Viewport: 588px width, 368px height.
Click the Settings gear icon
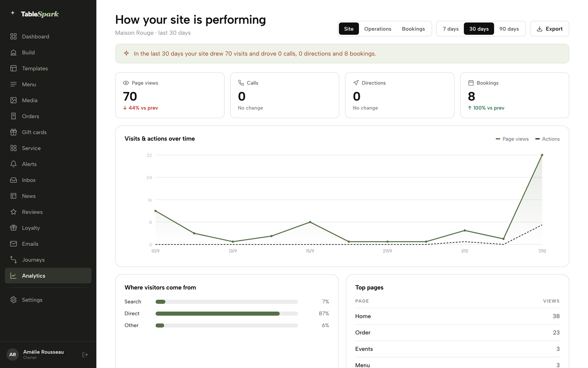tap(13, 300)
